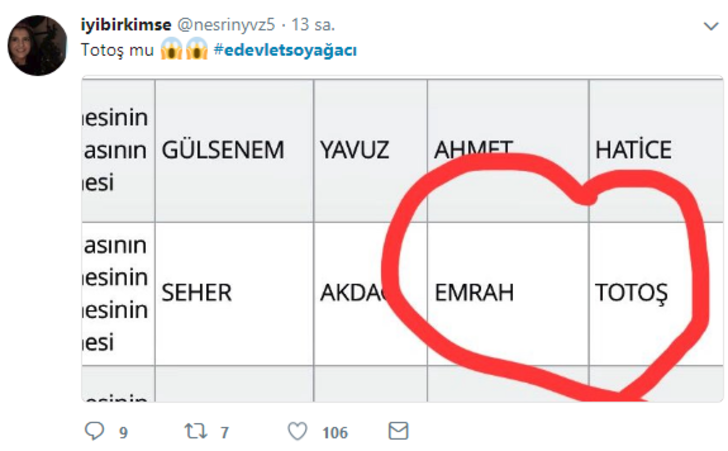This screenshot has height=451, width=728.
Task: Click the reply count 9
Action: 122,432
